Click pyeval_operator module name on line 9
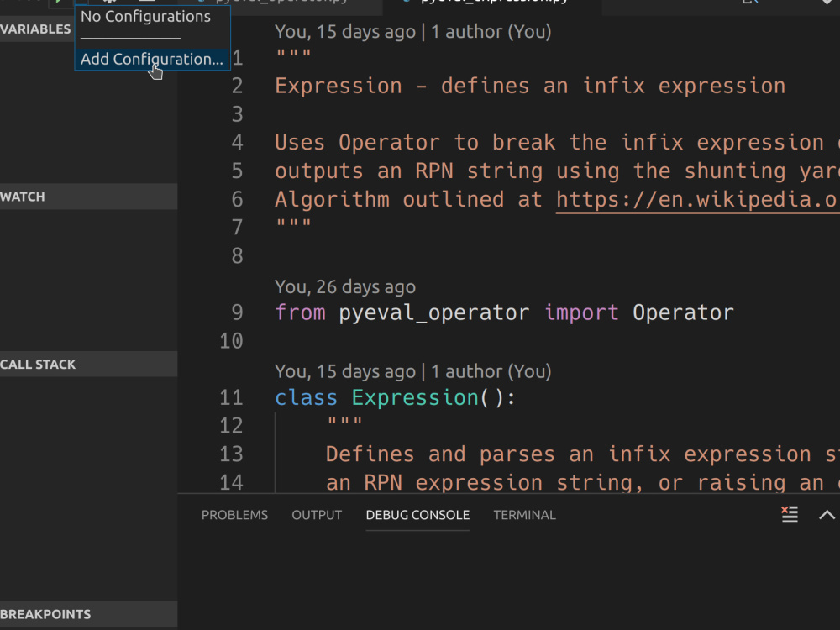The width and height of the screenshot is (840, 630). [434, 312]
